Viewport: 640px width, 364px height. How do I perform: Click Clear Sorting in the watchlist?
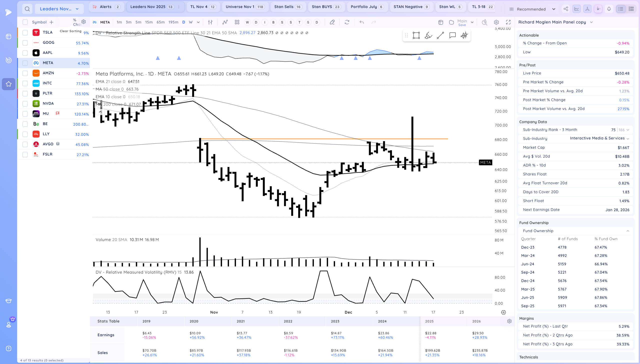coord(70,31)
